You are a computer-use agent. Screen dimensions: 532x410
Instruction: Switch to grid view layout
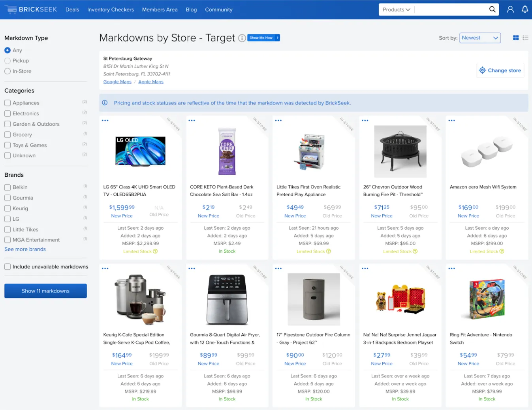[516, 38]
